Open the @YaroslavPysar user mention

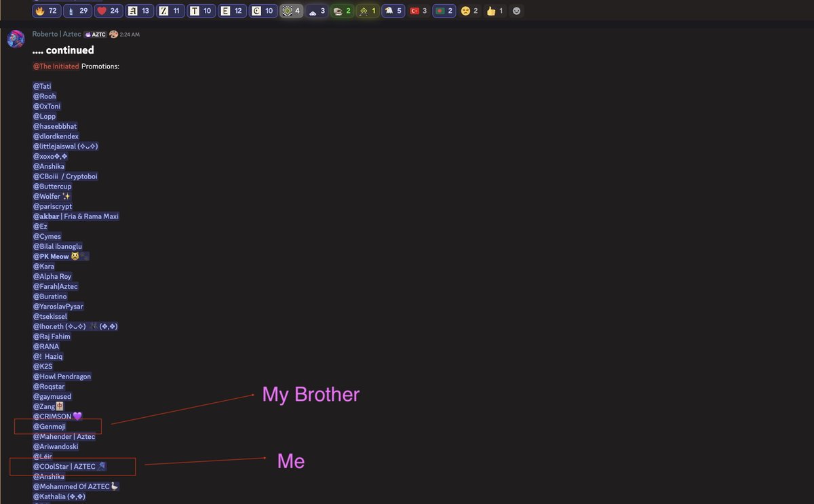(58, 307)
